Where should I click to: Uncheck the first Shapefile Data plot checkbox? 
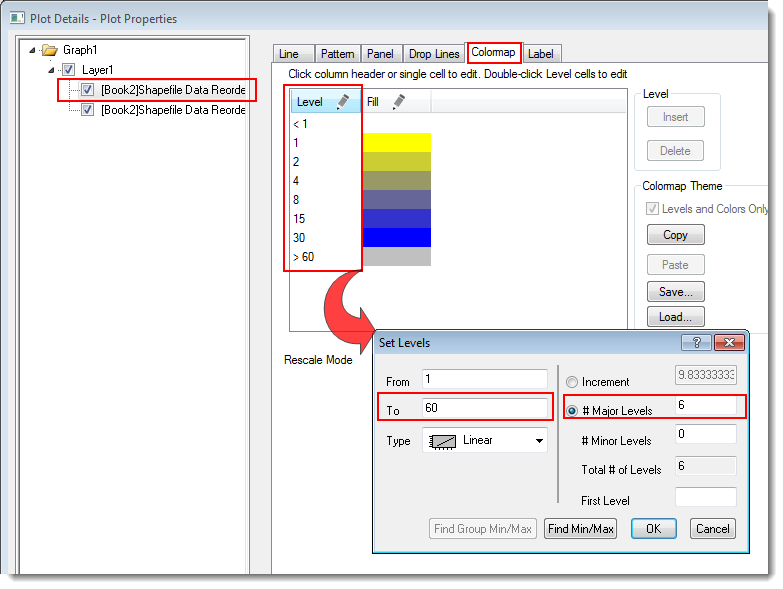[x=88, y=90]
